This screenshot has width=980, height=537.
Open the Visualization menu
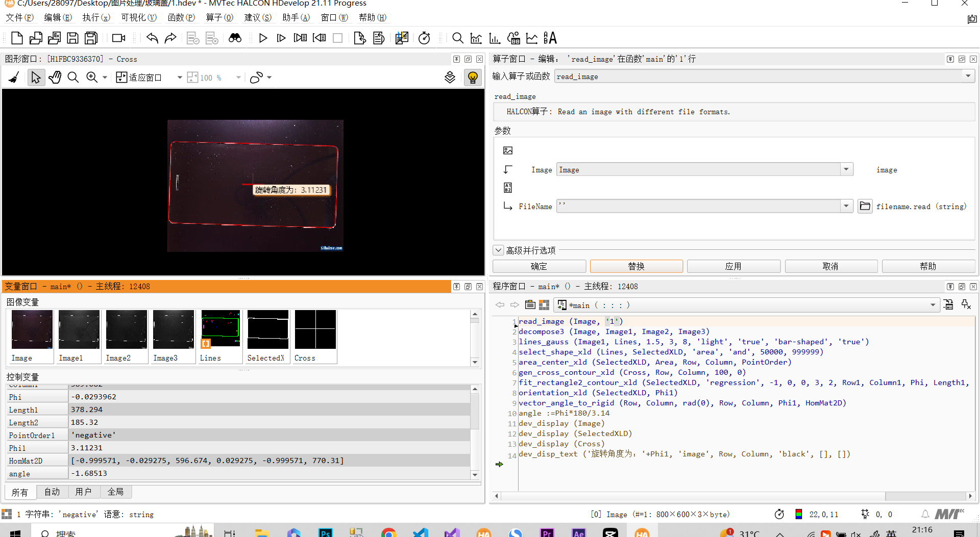coord(138,17)
